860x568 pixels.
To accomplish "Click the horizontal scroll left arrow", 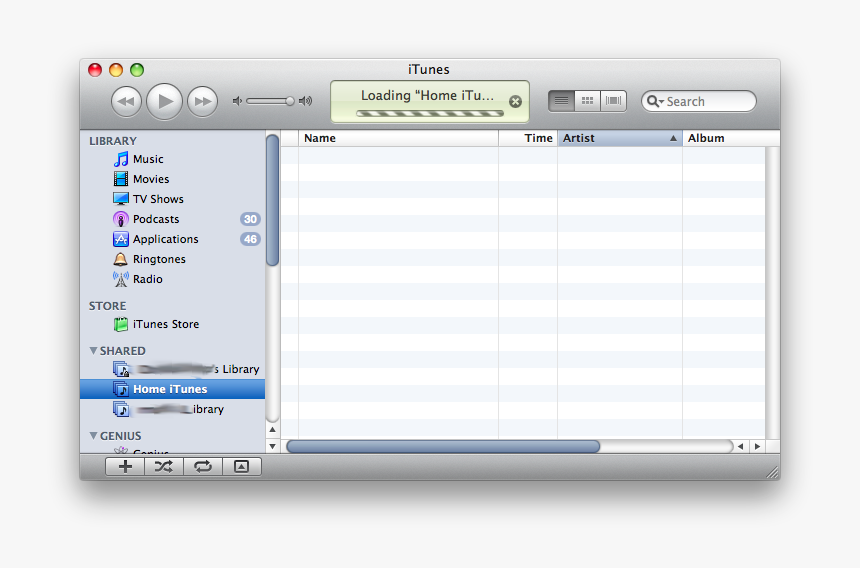I will (740, 446).
